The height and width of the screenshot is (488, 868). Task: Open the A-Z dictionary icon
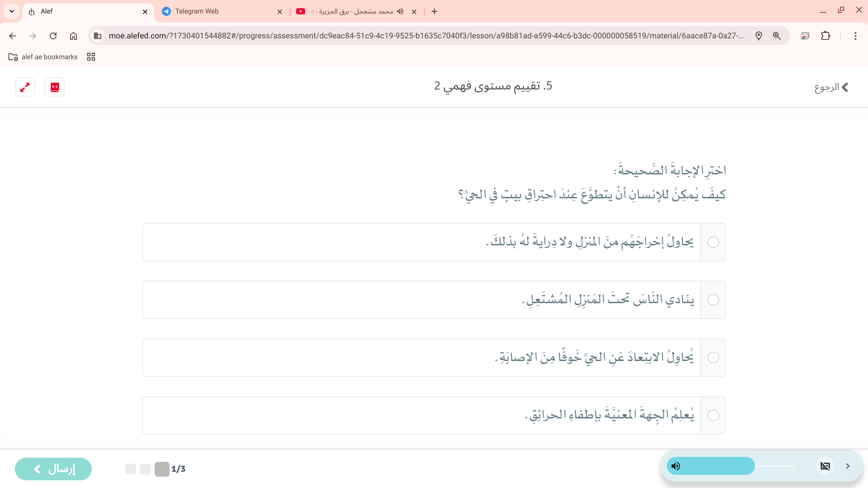click(55, 87)
